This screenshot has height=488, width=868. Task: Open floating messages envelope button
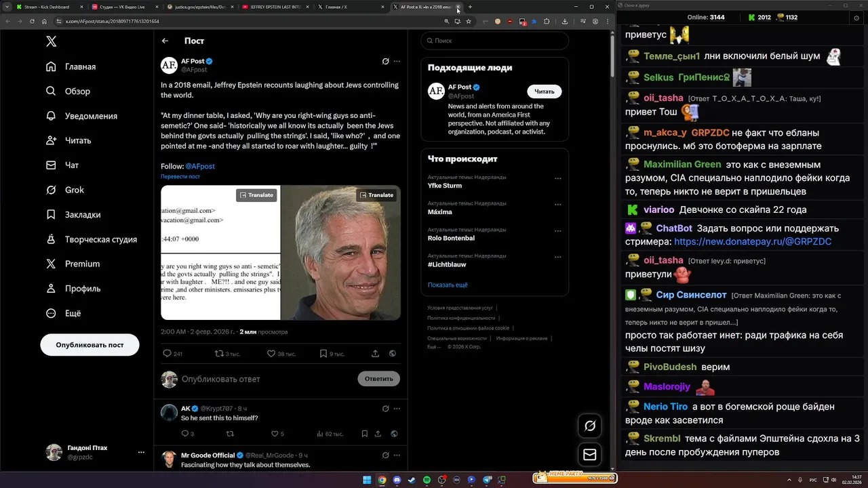click(590, 455)
